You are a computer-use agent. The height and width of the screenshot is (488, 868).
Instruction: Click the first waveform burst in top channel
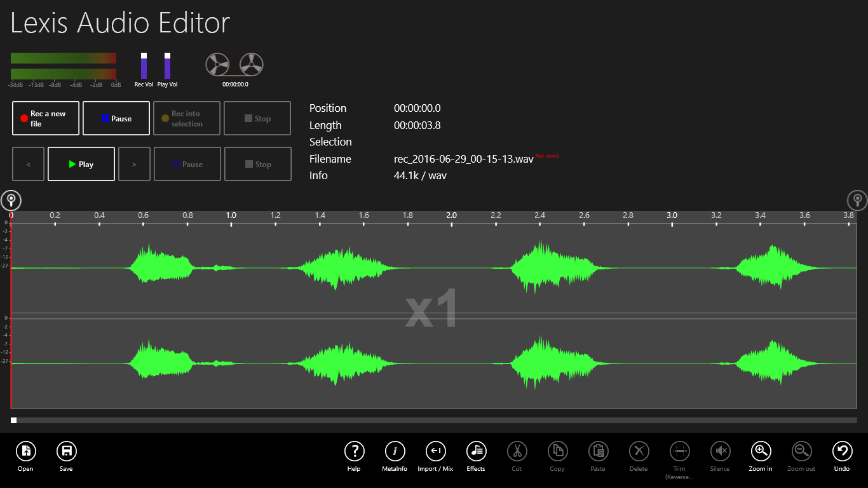tap(161, 265)
